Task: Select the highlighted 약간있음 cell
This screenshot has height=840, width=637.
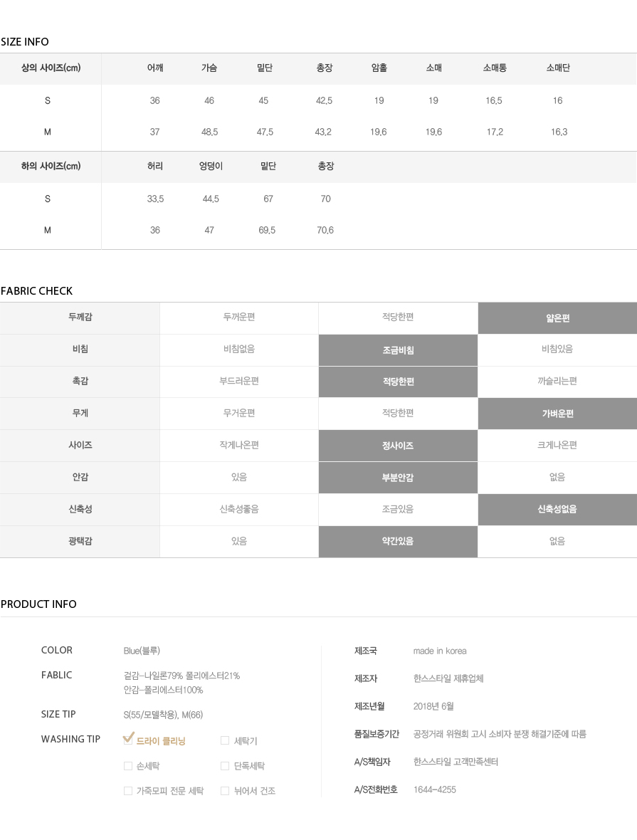Action: (398, 542)
